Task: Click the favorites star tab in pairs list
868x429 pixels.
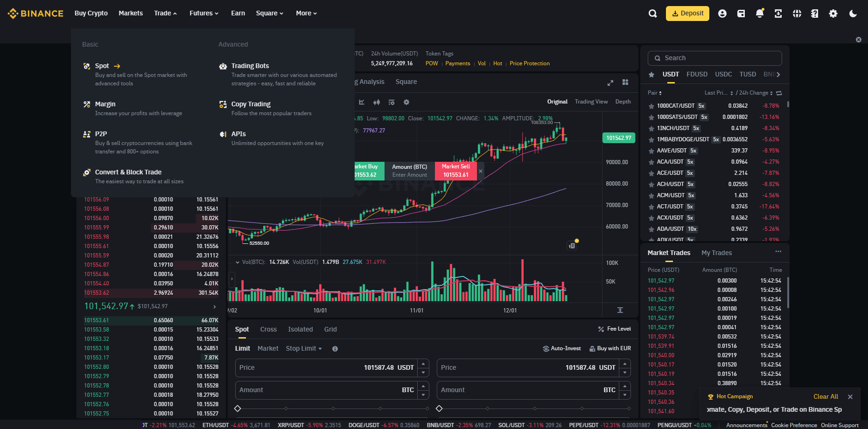Action: [651, 75]
